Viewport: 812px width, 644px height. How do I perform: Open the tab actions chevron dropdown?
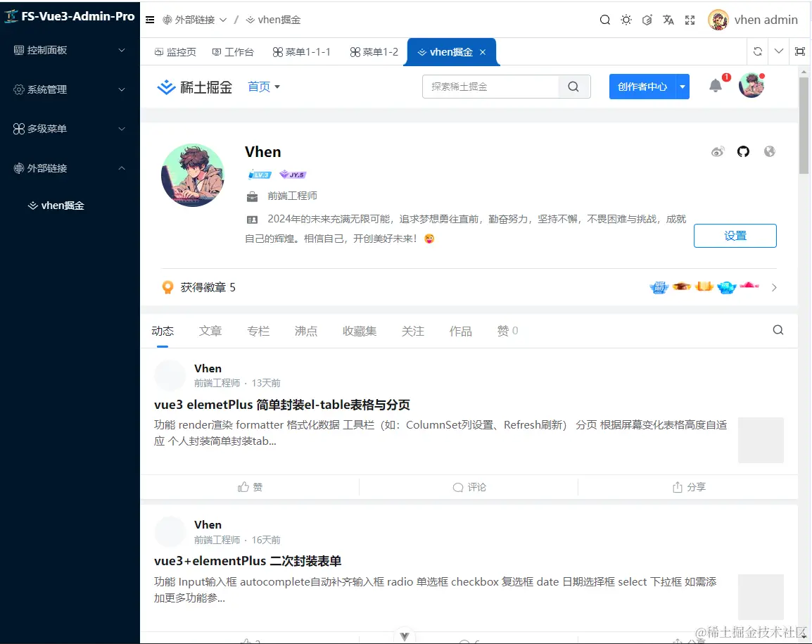pyautogui.click(x=778, y=51)
